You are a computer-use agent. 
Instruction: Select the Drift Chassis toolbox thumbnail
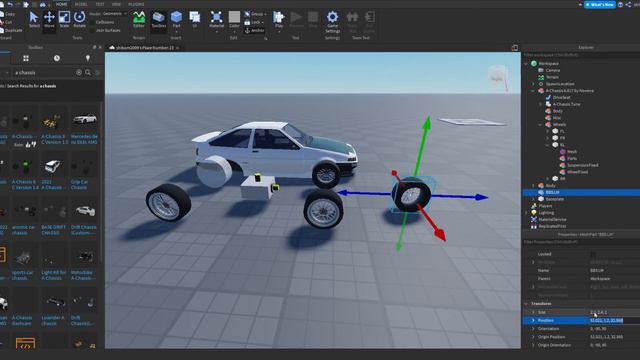[84, 211]
